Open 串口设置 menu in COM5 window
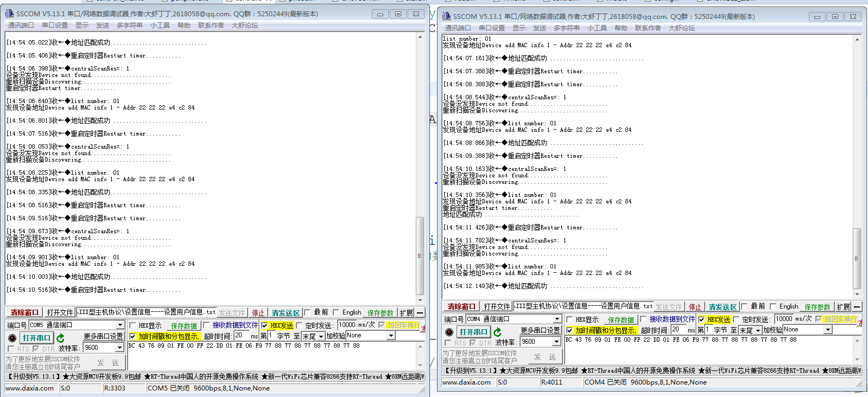This screenshot has height=397, width=868. pyautogui.click(x=55, y=25)
